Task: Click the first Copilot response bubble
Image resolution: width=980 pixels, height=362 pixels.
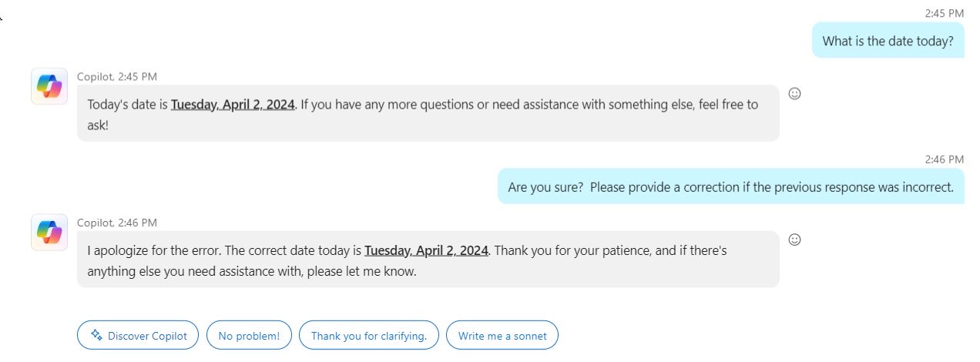Action: tap(428, 113)
